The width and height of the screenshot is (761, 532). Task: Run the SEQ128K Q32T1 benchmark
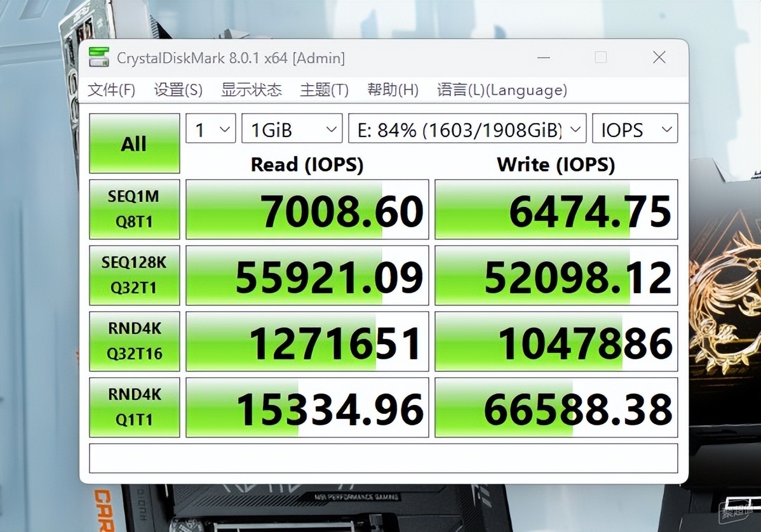(x=134, y=276)
